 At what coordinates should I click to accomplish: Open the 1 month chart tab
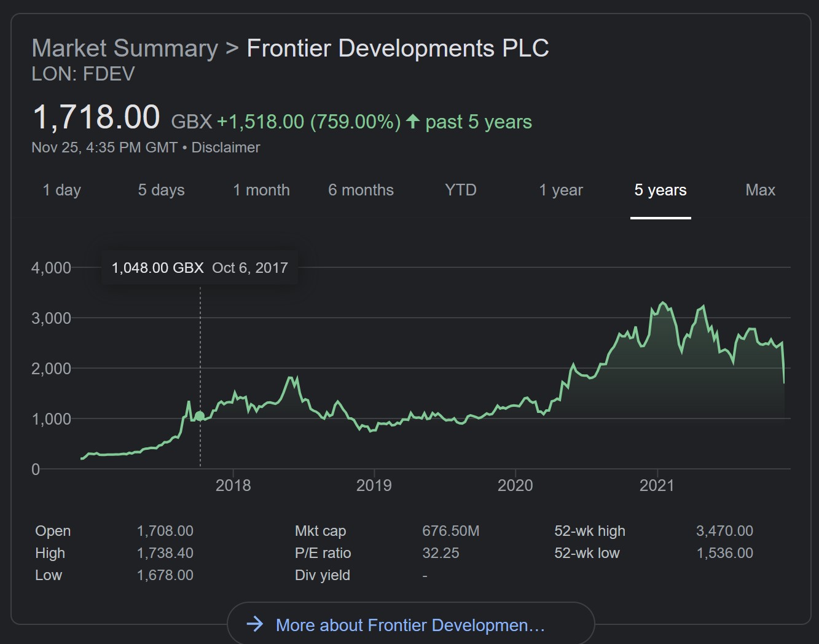click(261, 190)
